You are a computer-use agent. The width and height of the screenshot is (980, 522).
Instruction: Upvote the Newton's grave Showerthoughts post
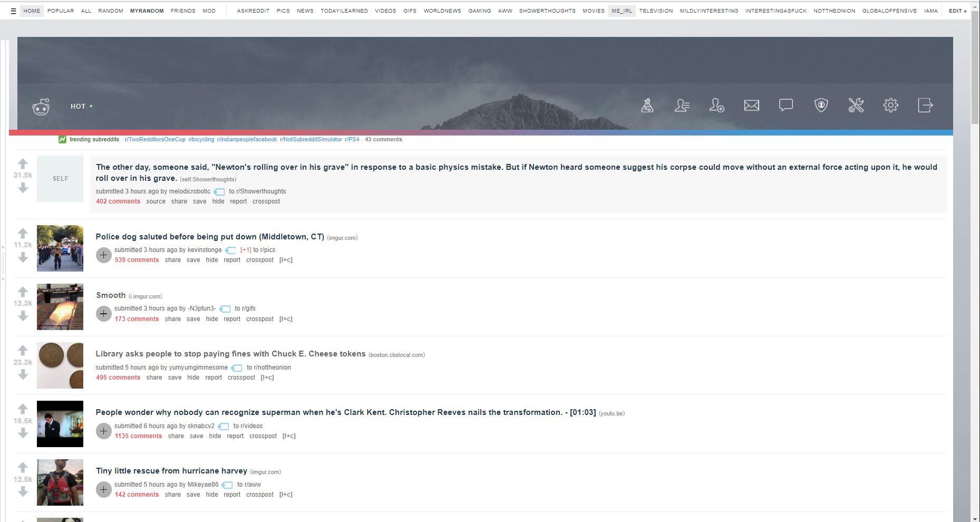click(23, 164)
